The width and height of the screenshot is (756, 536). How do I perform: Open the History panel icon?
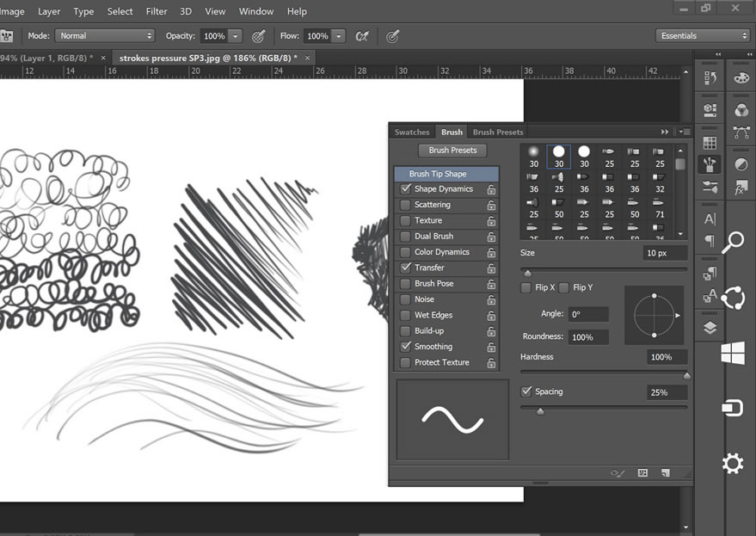(710, 78)
